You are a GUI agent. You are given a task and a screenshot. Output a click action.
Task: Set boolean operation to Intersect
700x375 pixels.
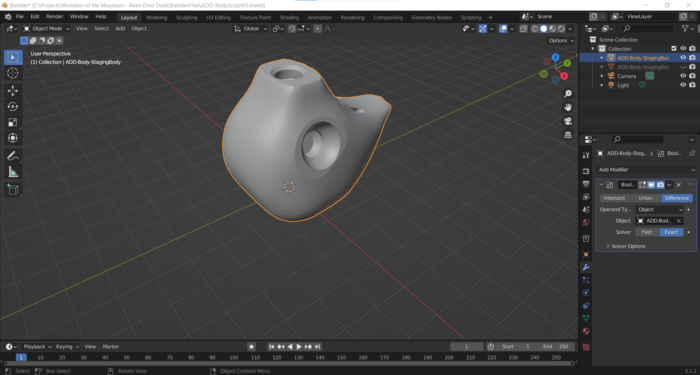(614, 198)
